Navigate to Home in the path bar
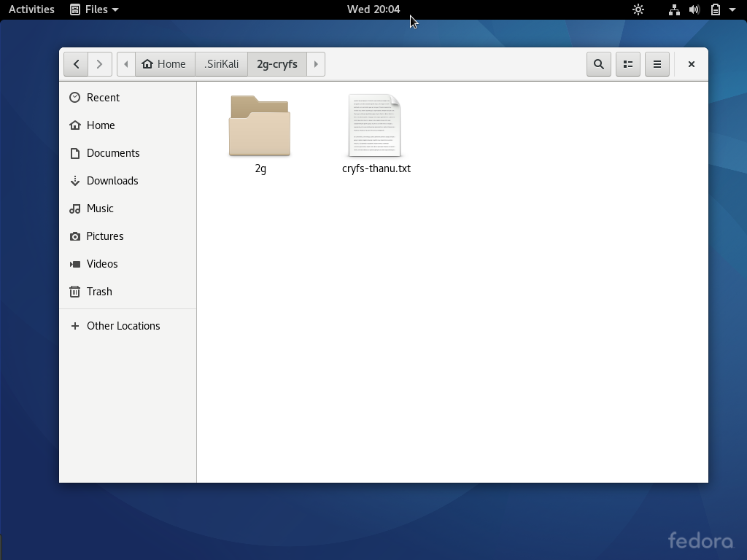 [x=165, y=64]
